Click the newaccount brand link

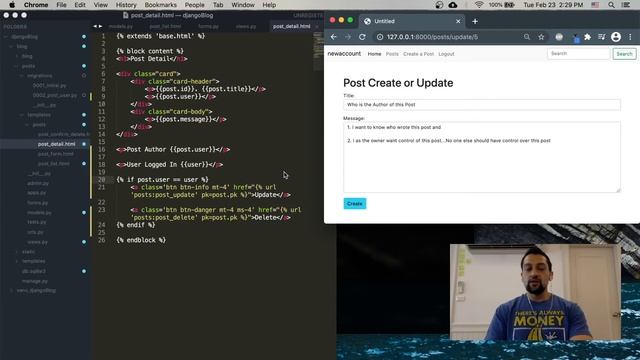pos(344,53)
